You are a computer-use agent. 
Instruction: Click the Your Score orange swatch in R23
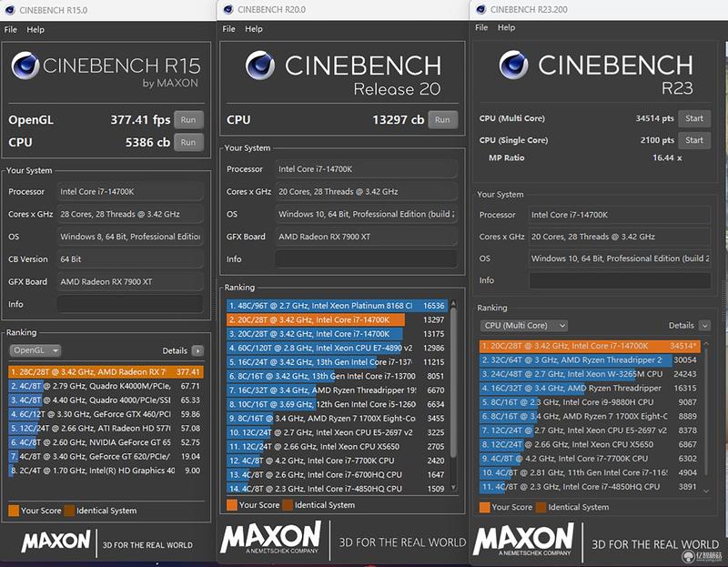pyautogui.click(x=484, y=507)
